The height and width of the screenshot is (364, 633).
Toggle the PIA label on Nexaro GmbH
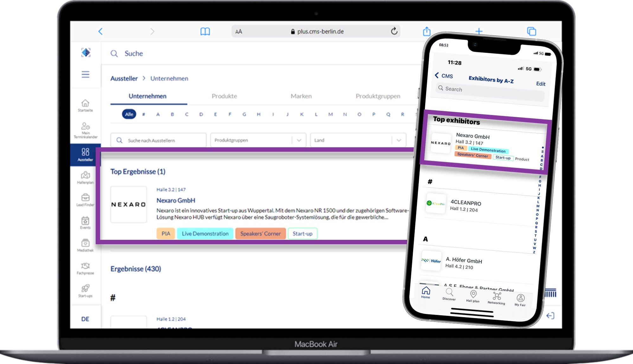click(x=166, y=233)
